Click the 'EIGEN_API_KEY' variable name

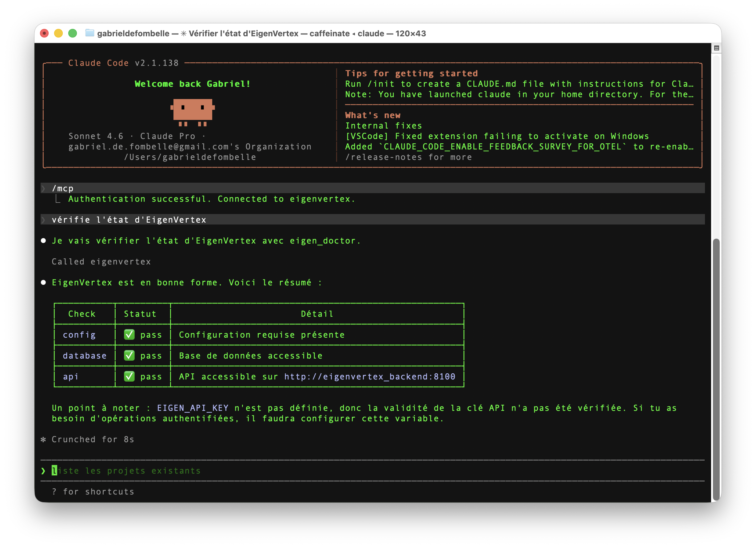tap(193, 408)
